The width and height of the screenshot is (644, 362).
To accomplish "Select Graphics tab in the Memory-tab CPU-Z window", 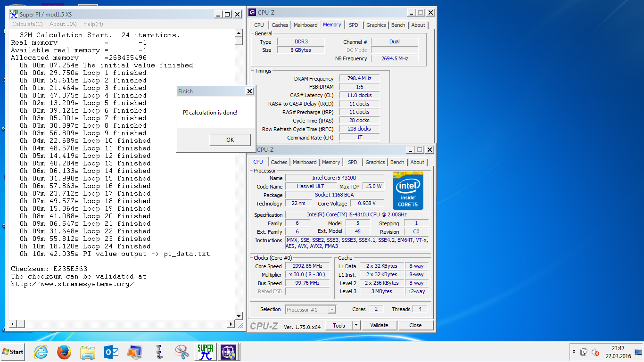I will point(376,25).
